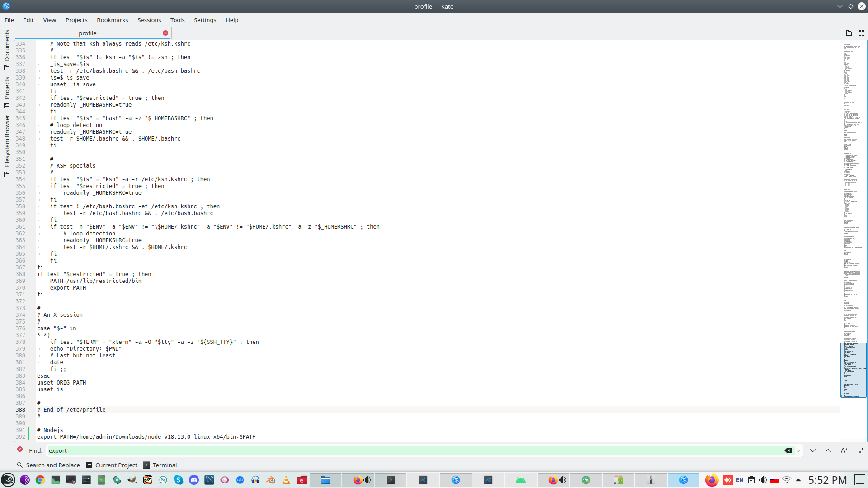Open the Bookmarks menu
This screenshot has height=488, width=868.
[x=112, y=20]
